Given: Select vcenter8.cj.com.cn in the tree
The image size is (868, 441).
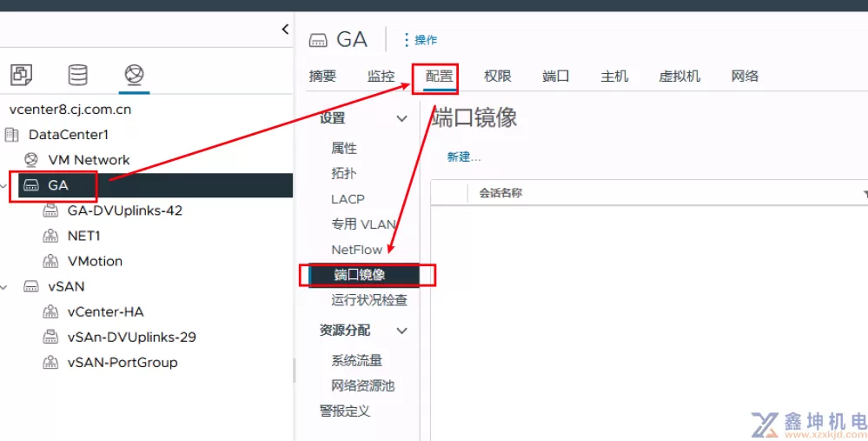Looking at the screenshot, I should point(70,110).
